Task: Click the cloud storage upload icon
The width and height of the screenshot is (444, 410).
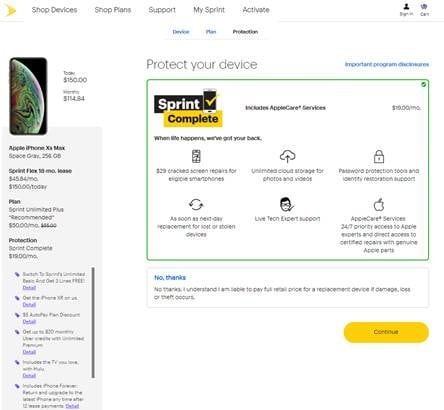Action: coord(287,156)
